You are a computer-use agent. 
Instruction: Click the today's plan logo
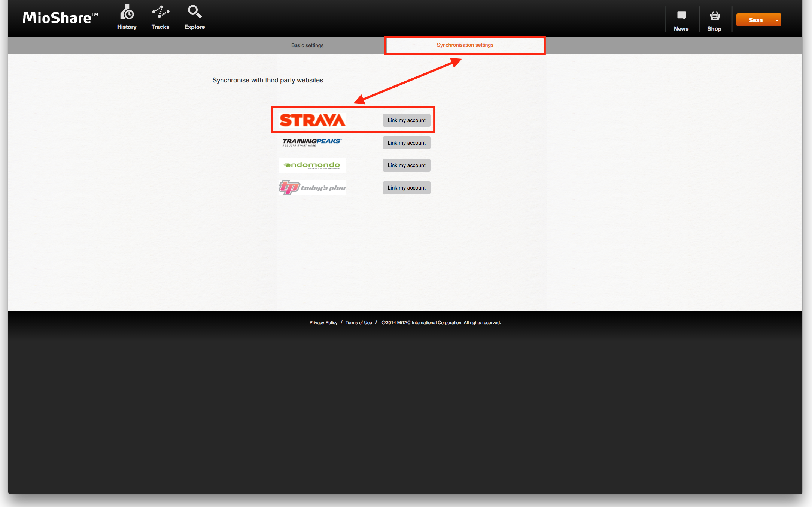pos(312,187)
